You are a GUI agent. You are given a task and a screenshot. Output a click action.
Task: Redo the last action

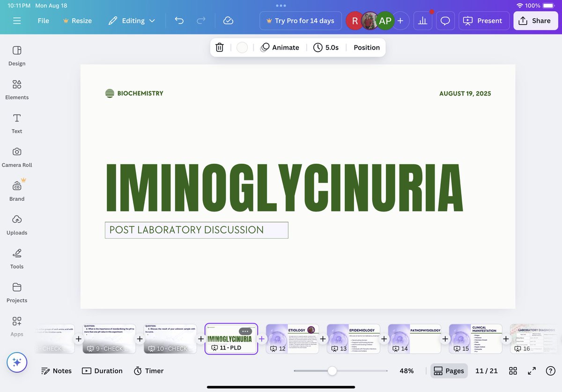point(201,21)
